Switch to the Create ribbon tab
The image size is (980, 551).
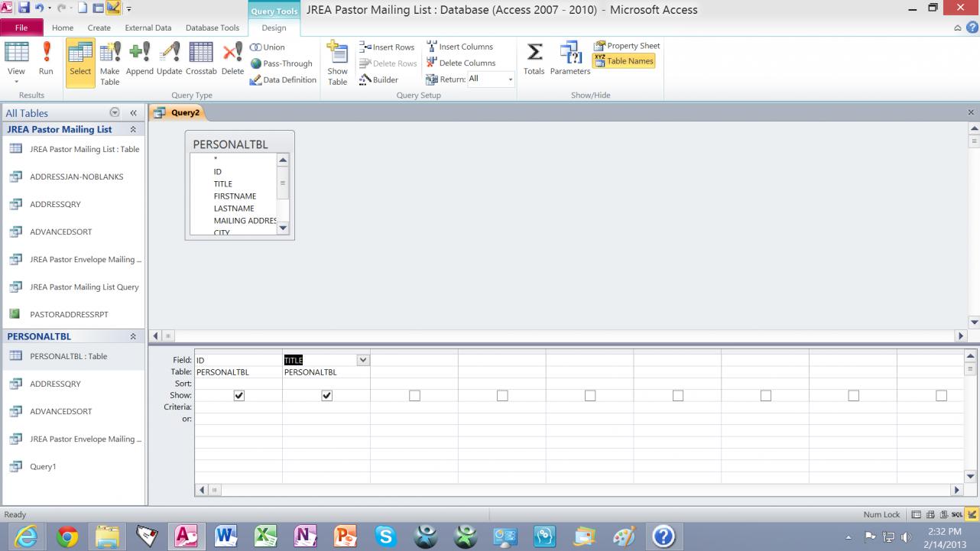tap(99, 28)
